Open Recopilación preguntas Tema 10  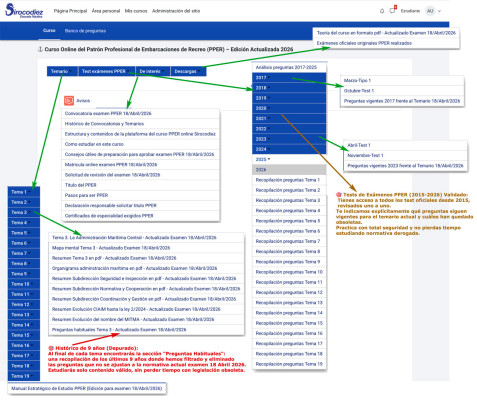pyautogui.click(x=289, y=272)
